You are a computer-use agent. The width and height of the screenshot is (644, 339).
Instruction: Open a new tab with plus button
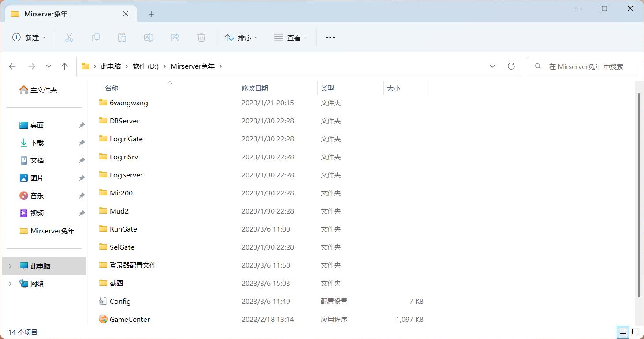pos(151,14)
